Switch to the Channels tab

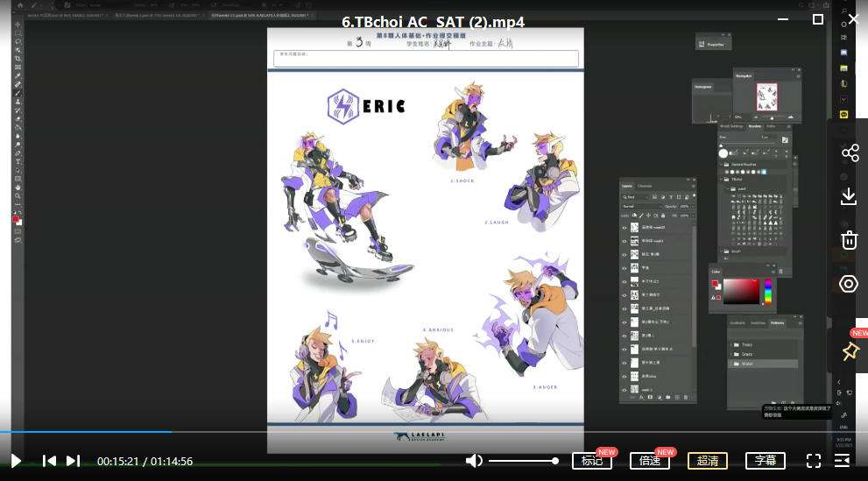pos(645,186)
